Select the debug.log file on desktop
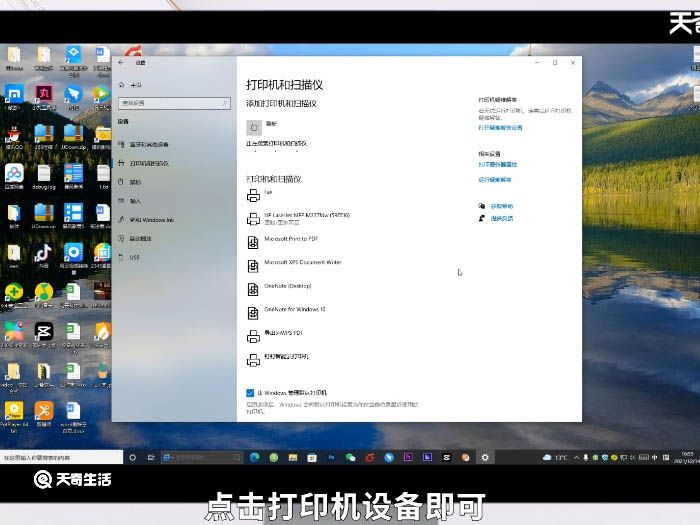700x525 pixels. [x=44, y=176]
